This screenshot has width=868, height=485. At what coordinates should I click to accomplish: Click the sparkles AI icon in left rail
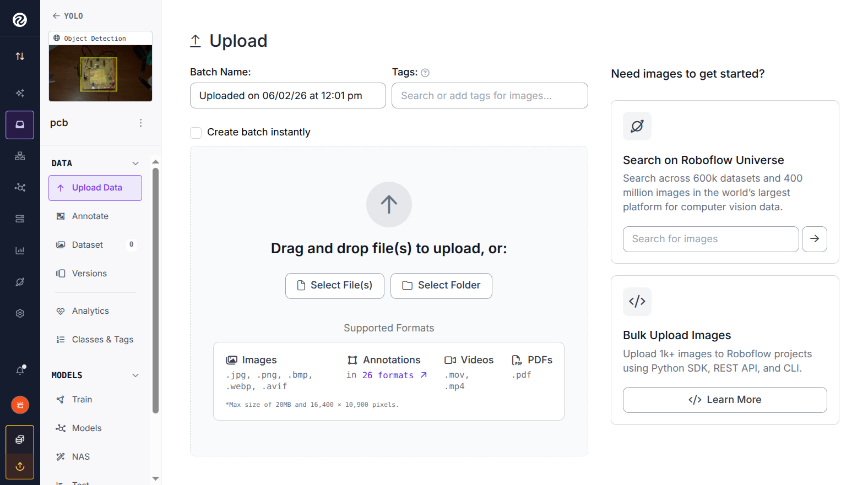click(20, 93)
